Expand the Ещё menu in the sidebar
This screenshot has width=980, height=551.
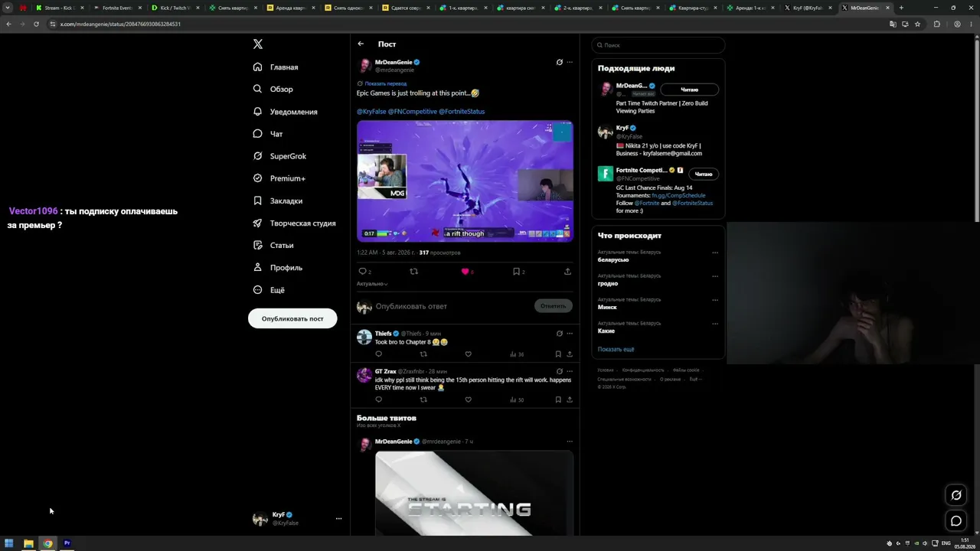269,290
